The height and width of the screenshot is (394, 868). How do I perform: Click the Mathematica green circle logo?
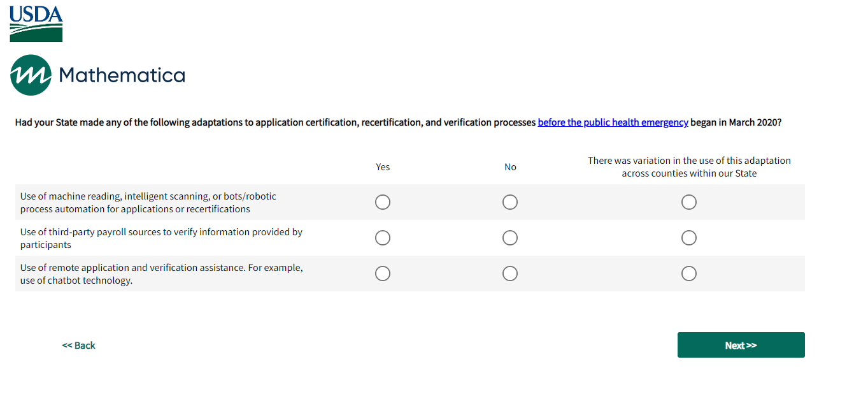pyautogui.click(x=31, y=75)
